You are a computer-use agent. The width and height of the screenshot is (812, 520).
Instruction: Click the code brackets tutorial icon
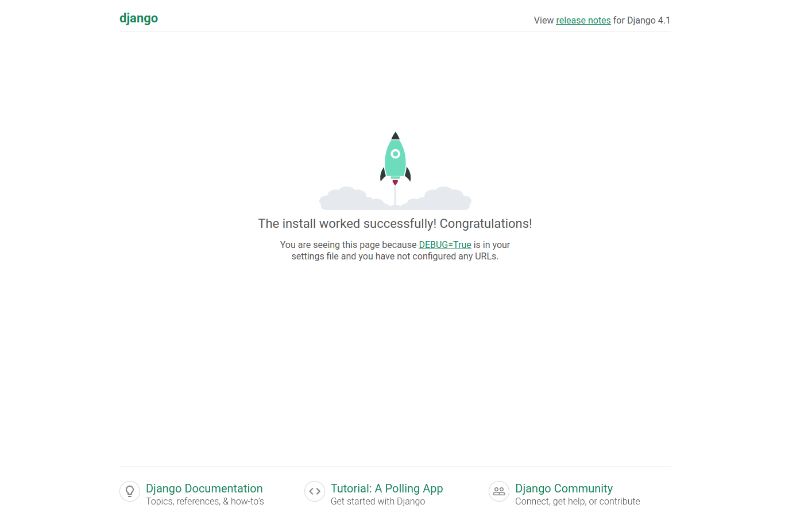click(315, 491)
